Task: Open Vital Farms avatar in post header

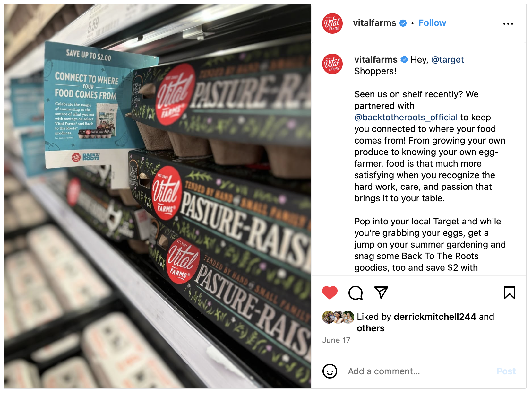Action: click(x=332, y=23)
